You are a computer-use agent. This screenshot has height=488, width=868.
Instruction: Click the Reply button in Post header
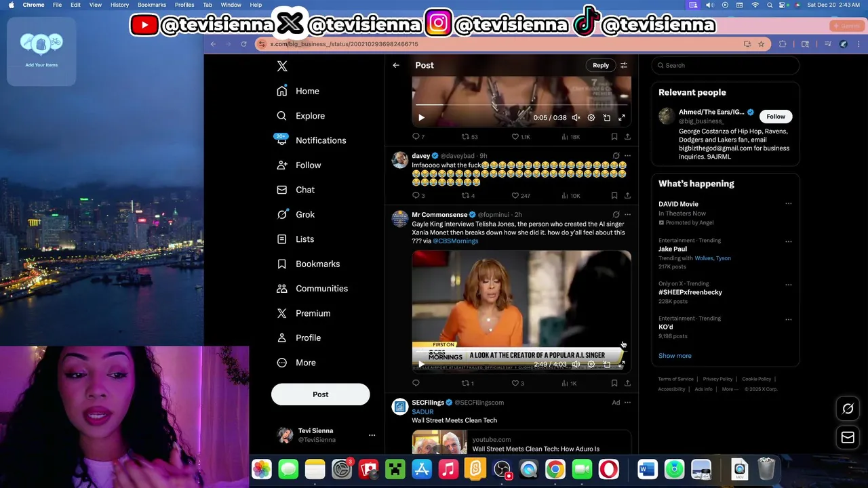click(601, 65)
